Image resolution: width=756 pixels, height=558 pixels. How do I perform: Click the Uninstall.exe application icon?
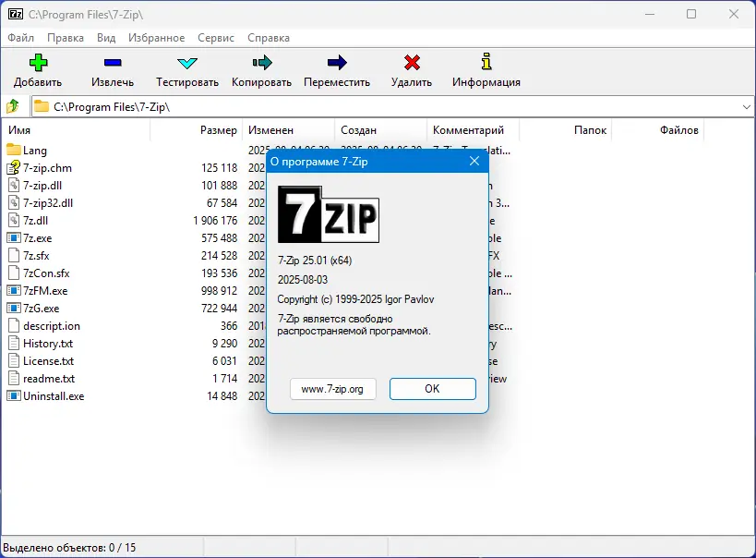pos(14,395)
